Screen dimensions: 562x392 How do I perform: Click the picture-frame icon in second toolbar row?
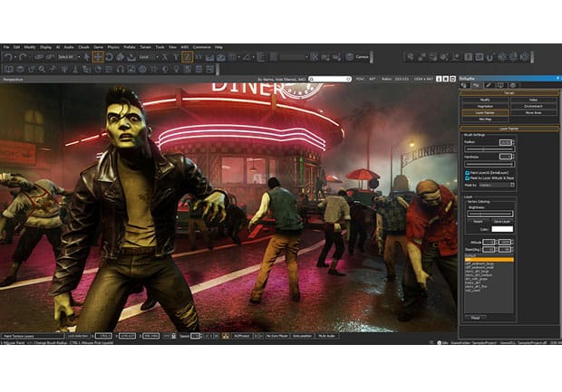pyautogui.click(x=131, y=69)
